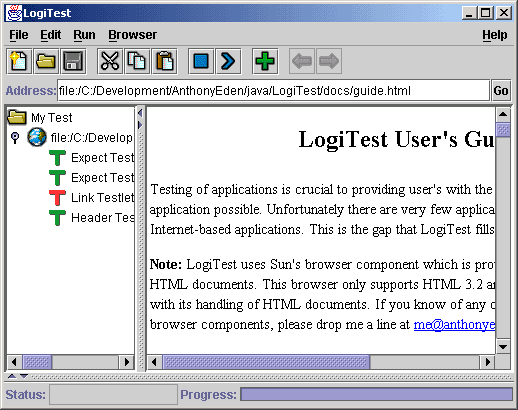Open the Edit menu
This screenshot has height=410, width=518.
51,35
